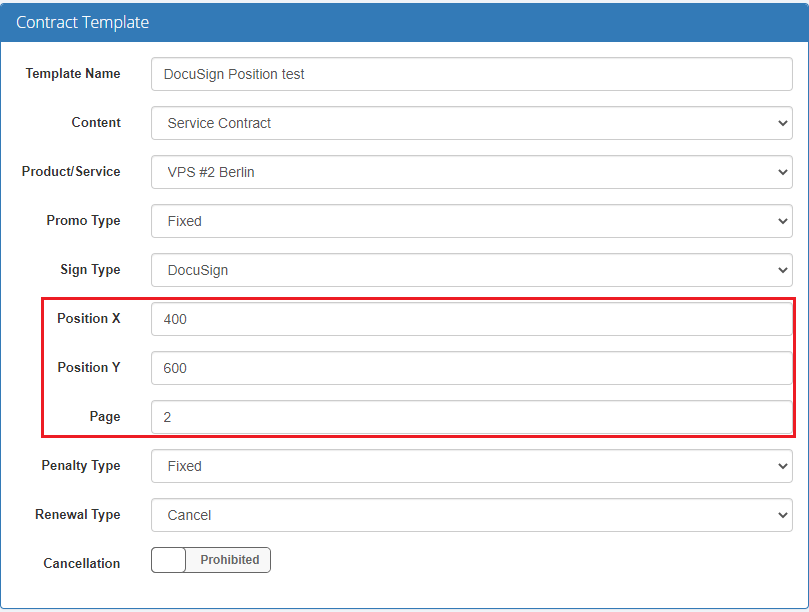The width and height of the screenshot is (809, 612).
Task: Select the Page number field
Action: tap(472, 417)
